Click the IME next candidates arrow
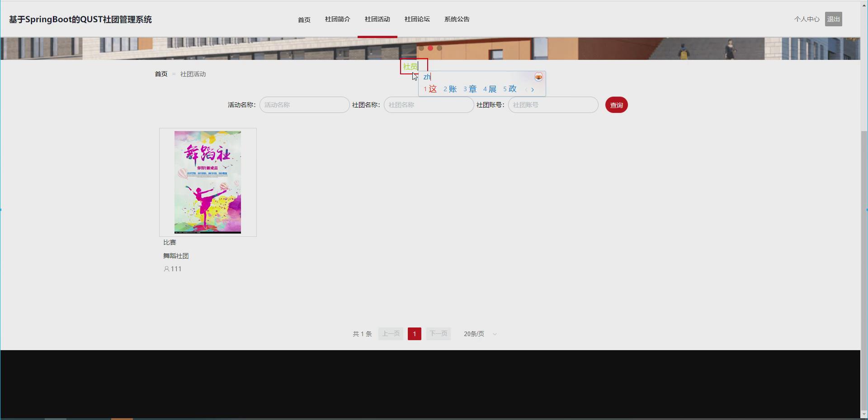 [x=533, y=90]
